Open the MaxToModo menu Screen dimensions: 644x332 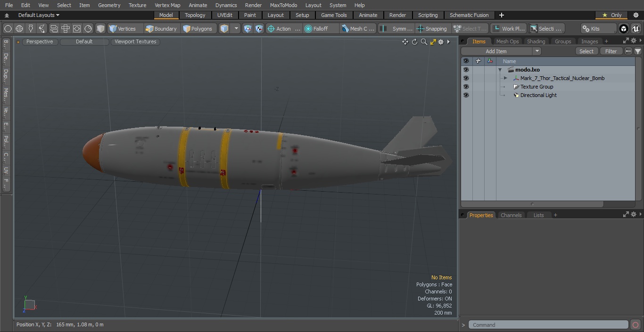[283, 5]
